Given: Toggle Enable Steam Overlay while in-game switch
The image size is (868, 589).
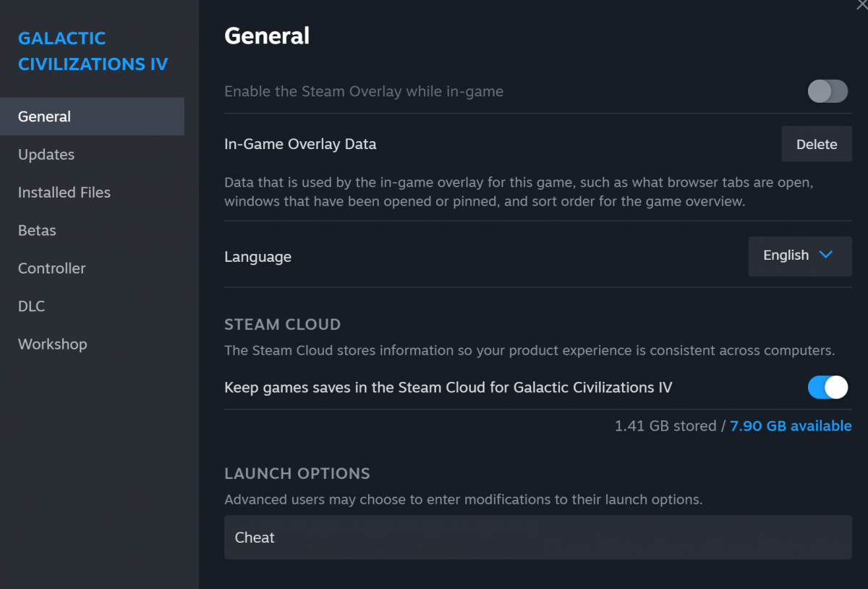Looking at the screenshot, I should click(x=827, y=91).
